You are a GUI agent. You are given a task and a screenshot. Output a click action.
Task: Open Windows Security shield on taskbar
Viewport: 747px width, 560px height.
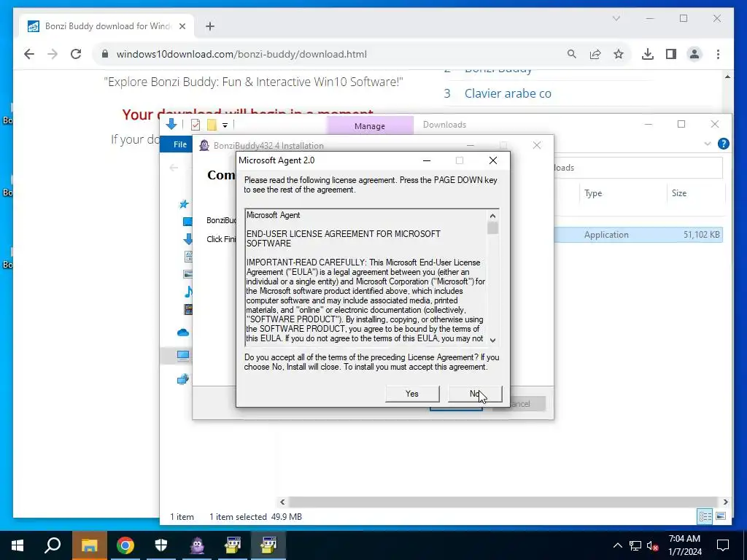161,545
